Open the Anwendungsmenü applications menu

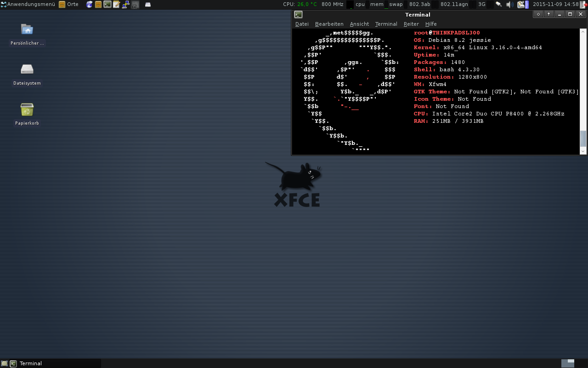click(28, 4)
